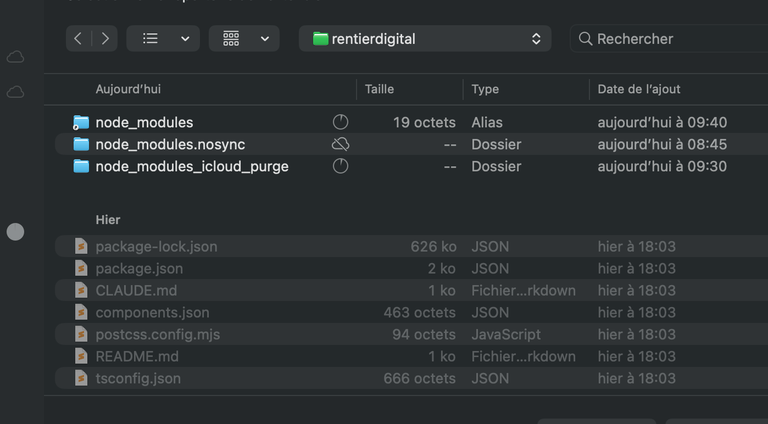Sort by the Type column header

point(485,89)
